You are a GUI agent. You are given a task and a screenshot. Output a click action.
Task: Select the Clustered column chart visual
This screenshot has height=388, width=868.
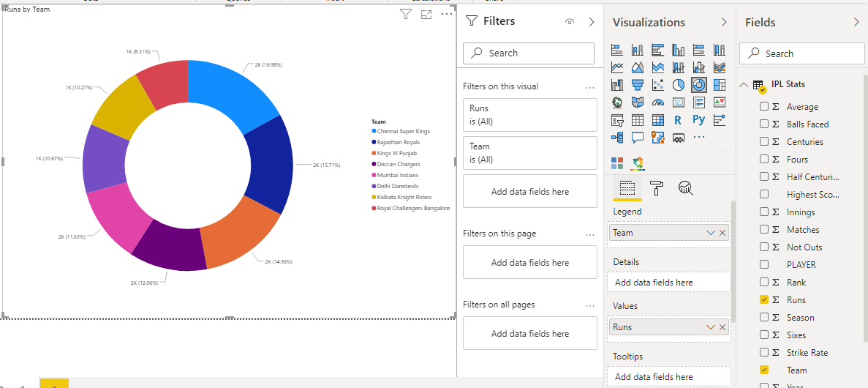click(679, 50)
